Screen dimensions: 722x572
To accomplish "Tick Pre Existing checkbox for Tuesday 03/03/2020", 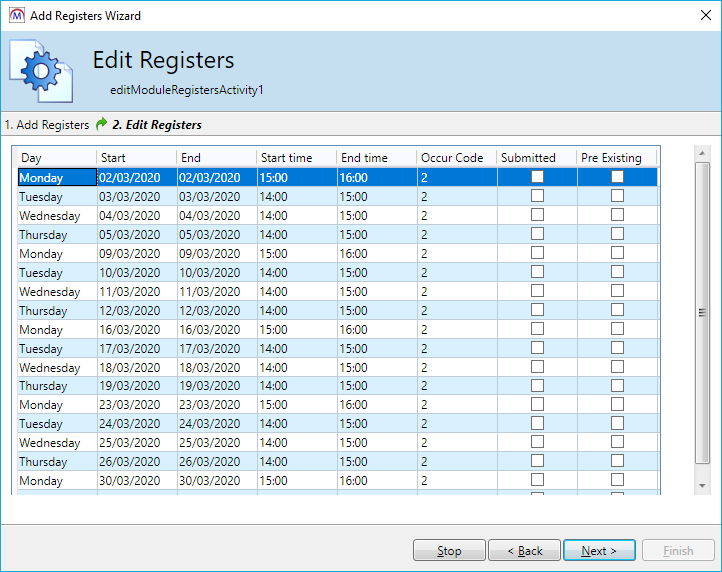I will point(617,196).
